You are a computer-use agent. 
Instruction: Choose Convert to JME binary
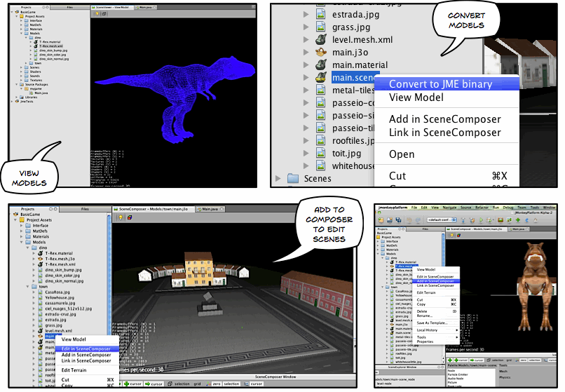coord(440,84)
